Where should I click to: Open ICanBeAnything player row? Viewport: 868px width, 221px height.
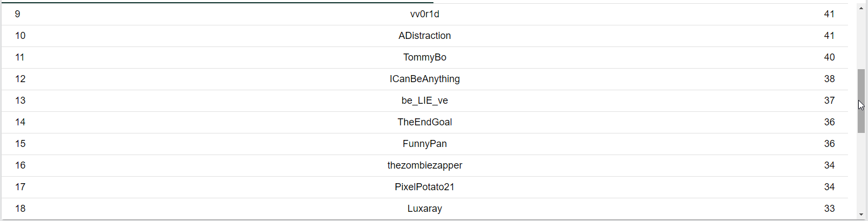point(425,79)
